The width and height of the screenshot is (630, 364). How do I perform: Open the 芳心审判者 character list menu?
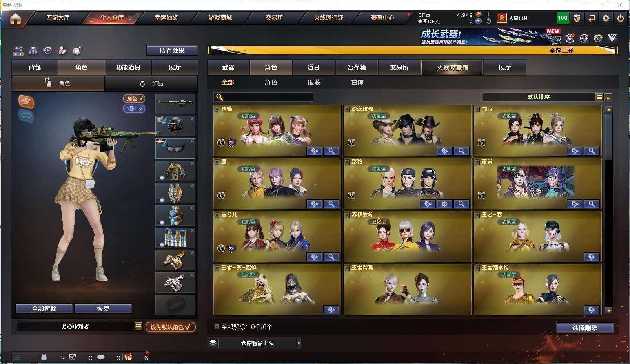pyautogui.click(x=138, y=326)
